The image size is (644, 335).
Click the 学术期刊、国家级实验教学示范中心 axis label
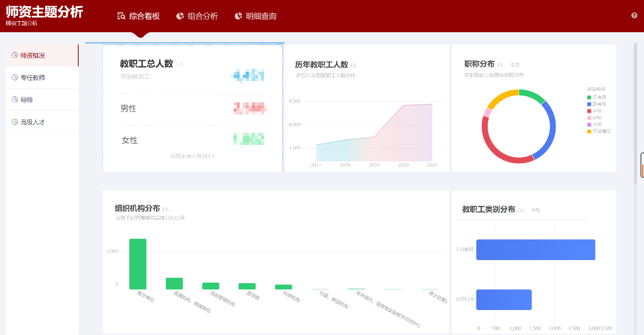coord(388,309)
